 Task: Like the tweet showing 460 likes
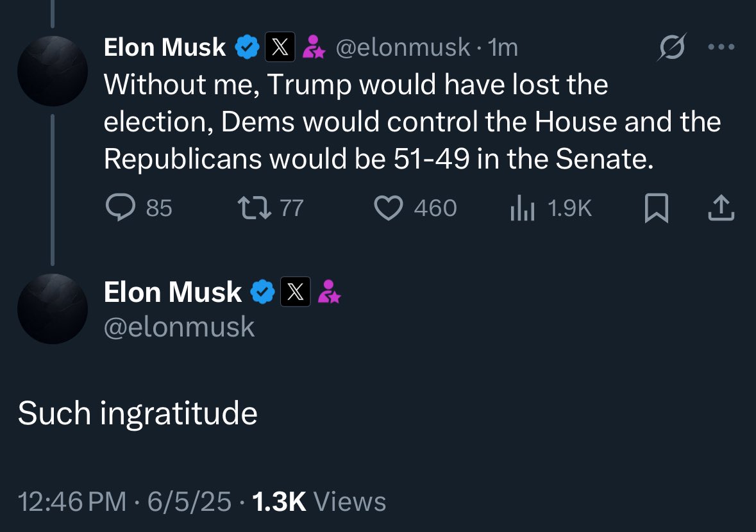tap(415, 208)
